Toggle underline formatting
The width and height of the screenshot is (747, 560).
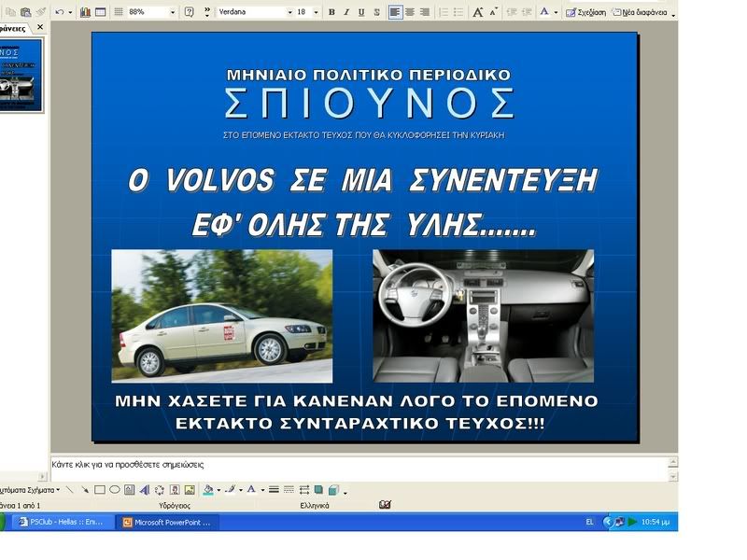coord(361,12)
